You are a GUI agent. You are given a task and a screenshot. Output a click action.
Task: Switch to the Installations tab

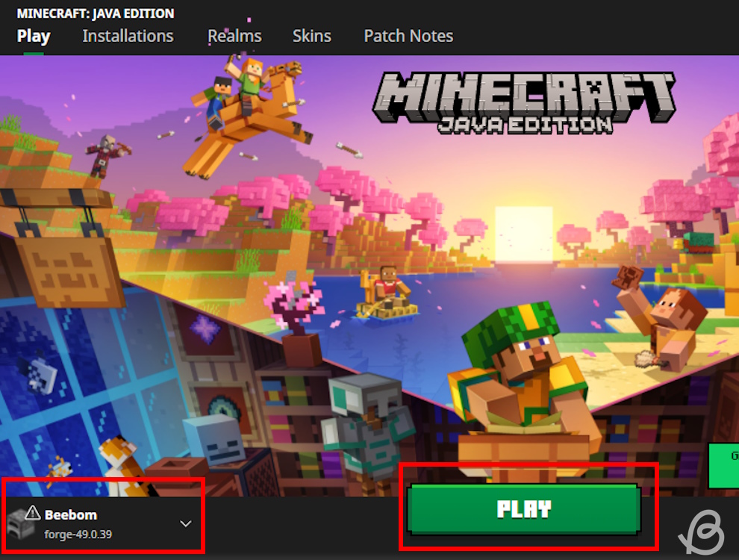128,35
